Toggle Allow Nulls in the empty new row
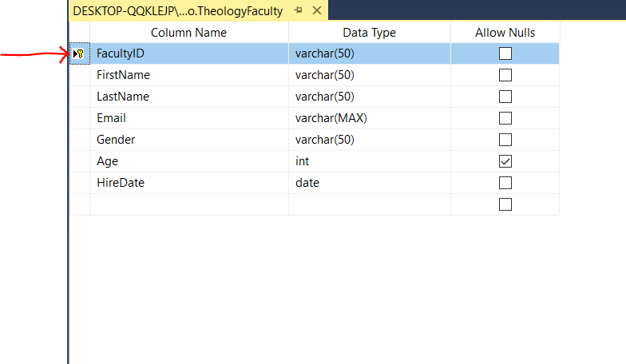 tap(505, 204)
